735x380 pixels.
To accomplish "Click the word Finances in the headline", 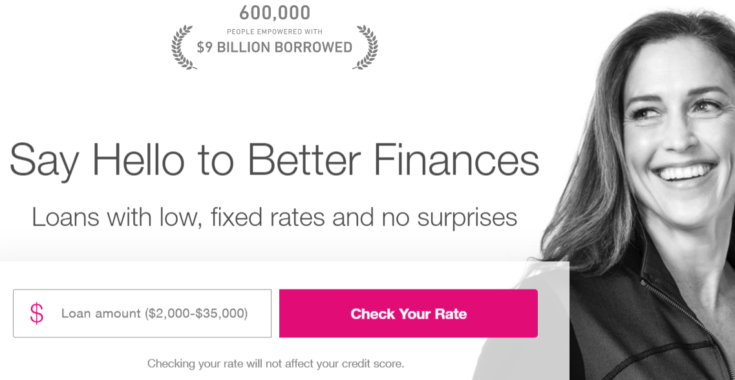I will click(x=457, y=158).
